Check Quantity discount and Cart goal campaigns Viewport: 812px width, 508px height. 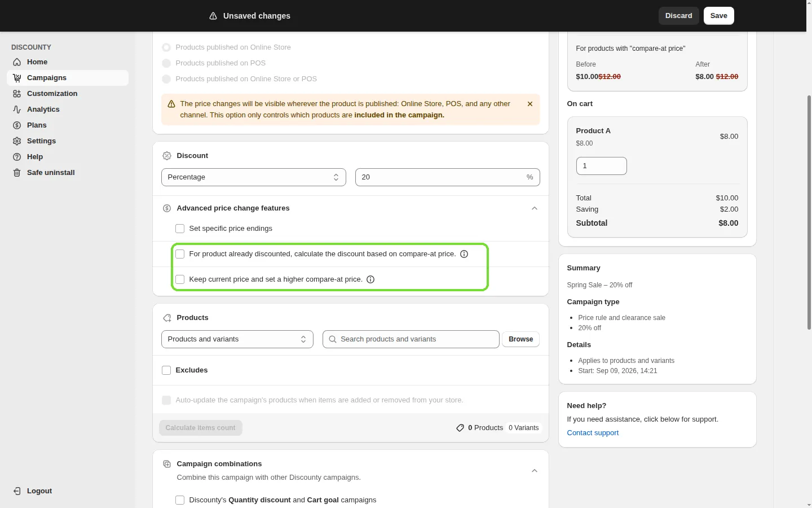(x=180, y=500)
